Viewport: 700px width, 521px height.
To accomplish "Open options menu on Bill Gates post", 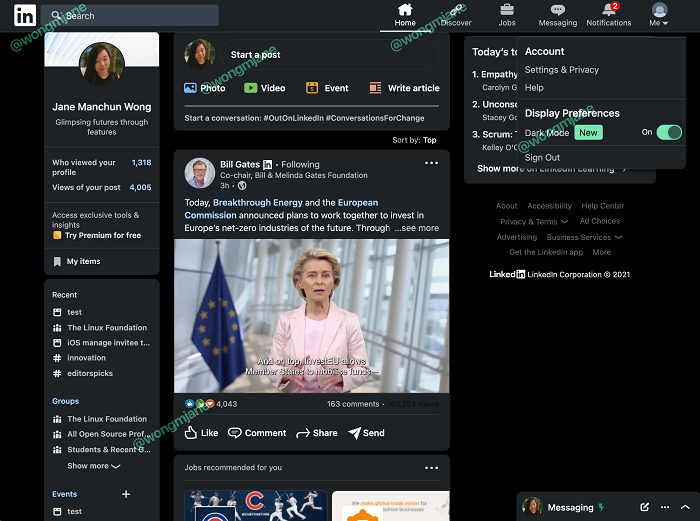I will tap(431, 163).
